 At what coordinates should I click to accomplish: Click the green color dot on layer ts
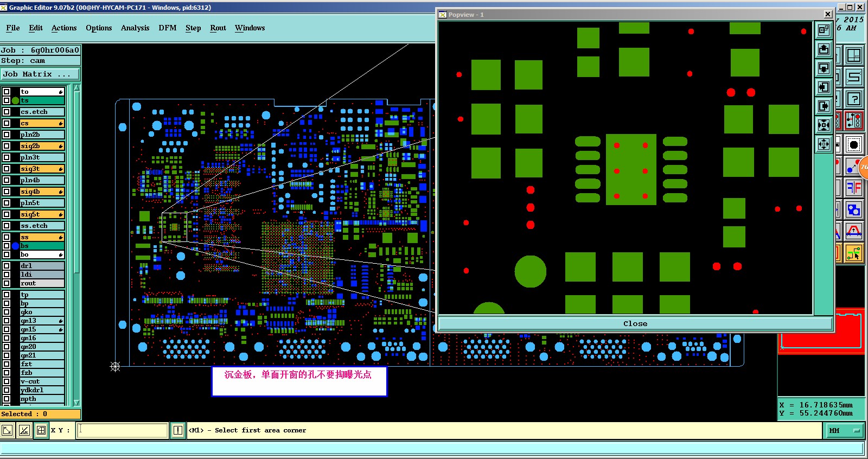click(15, 100)
